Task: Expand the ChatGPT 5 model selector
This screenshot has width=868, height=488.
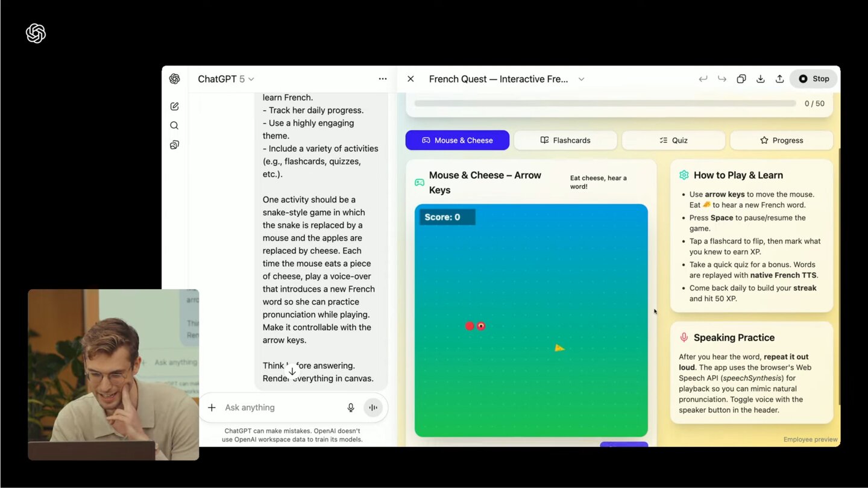Action: [226, 79]
